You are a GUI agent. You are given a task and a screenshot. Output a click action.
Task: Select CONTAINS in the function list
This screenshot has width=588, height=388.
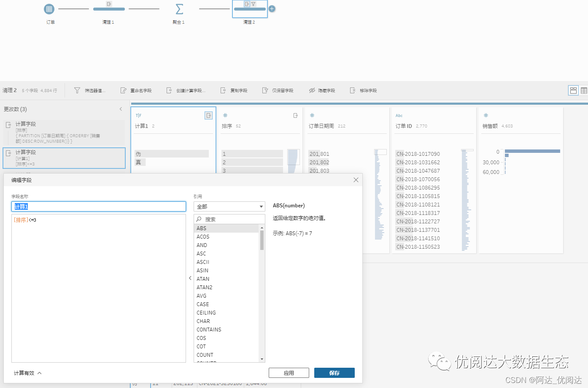227,329
